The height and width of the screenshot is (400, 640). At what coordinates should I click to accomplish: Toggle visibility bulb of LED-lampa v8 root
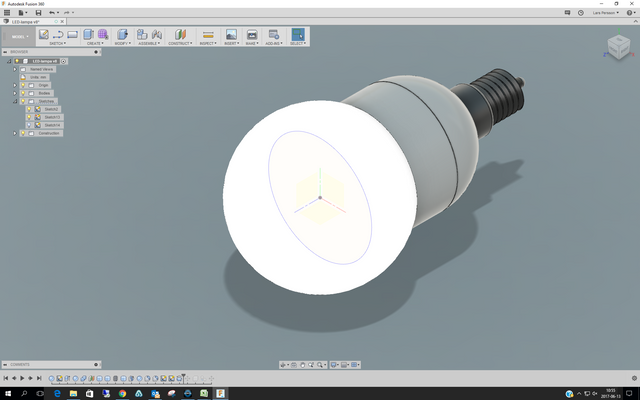[17, 61]
